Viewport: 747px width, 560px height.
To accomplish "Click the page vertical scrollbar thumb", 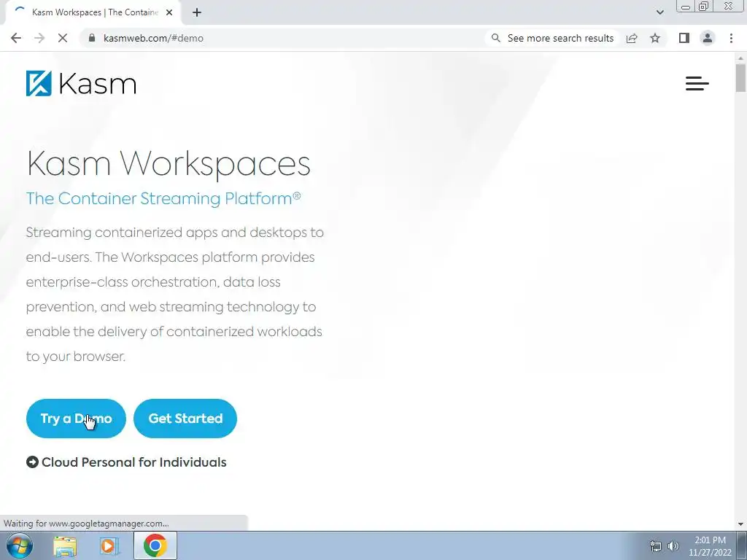I will 741,77.
